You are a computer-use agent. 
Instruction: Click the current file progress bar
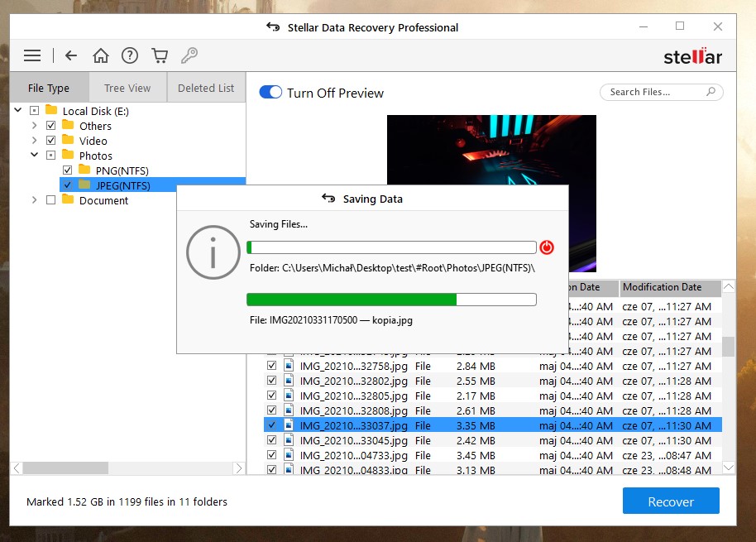[x=391, y=300]
